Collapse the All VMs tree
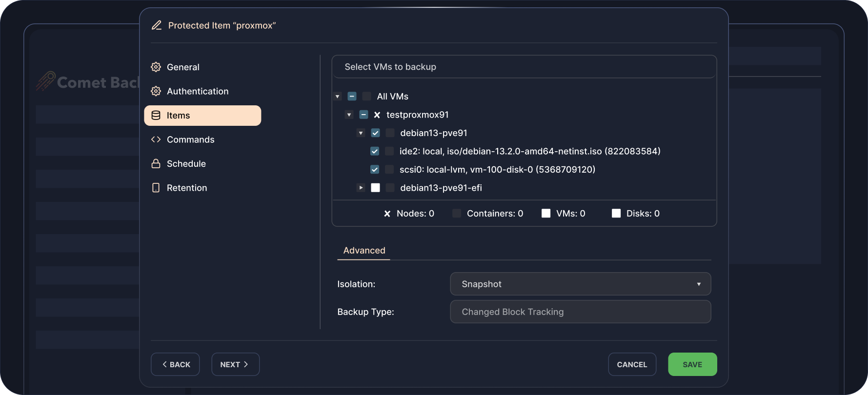Image resolution: width=868 pixels, height=395 pixels. [337, 97]
